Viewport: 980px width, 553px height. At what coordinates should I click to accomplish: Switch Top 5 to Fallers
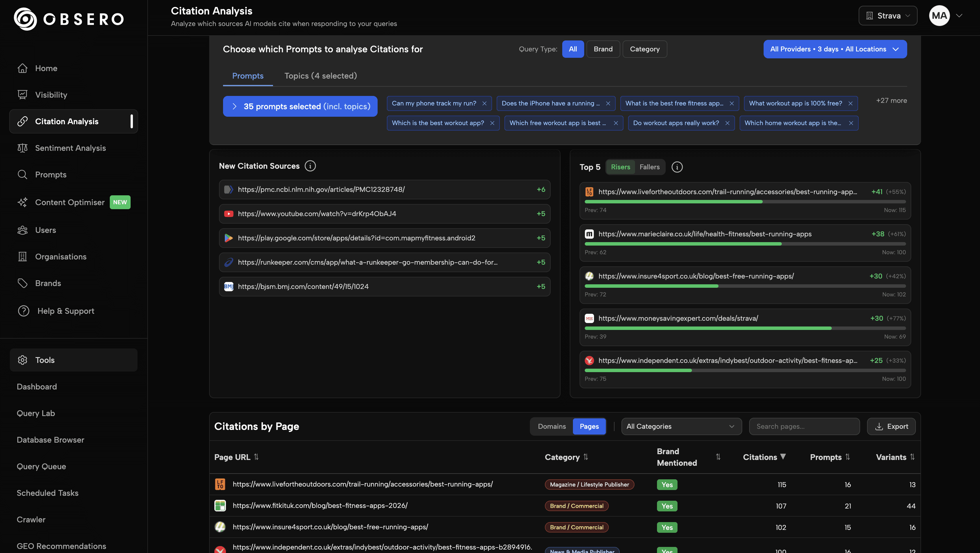pos(649,167)
